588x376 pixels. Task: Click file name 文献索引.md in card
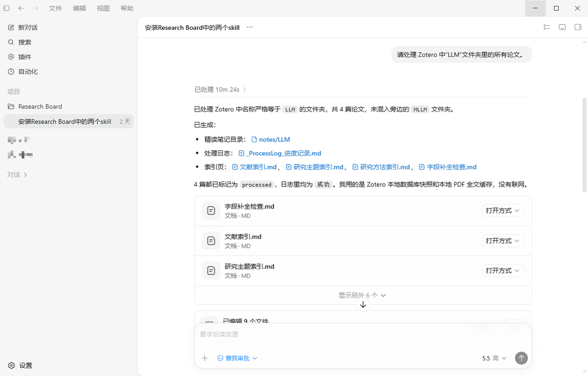click(x=243, y=237)
